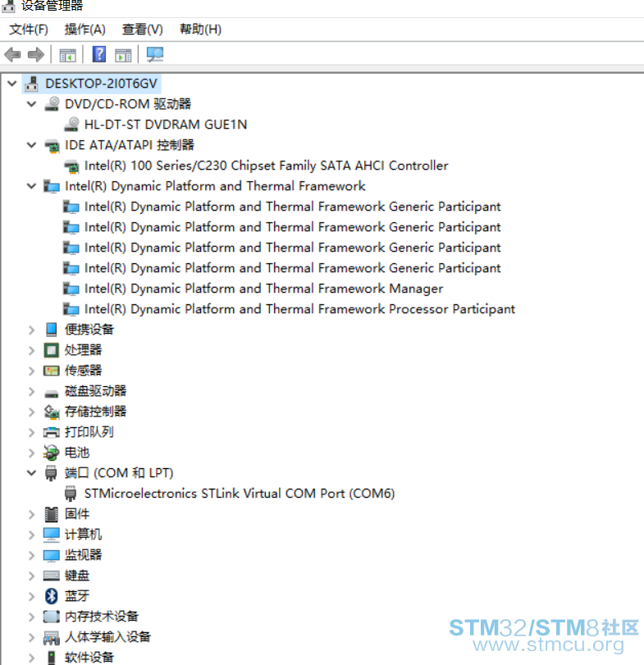Expand the 磁盘驱动器 category
This screenshot has width=644, height=665.
click(x=31, y=391)
